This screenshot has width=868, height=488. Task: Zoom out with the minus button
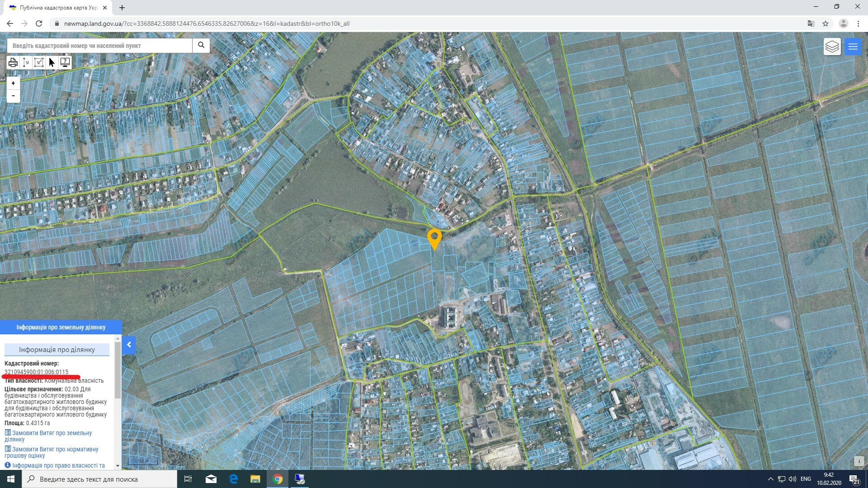click(x=13, y=96)
